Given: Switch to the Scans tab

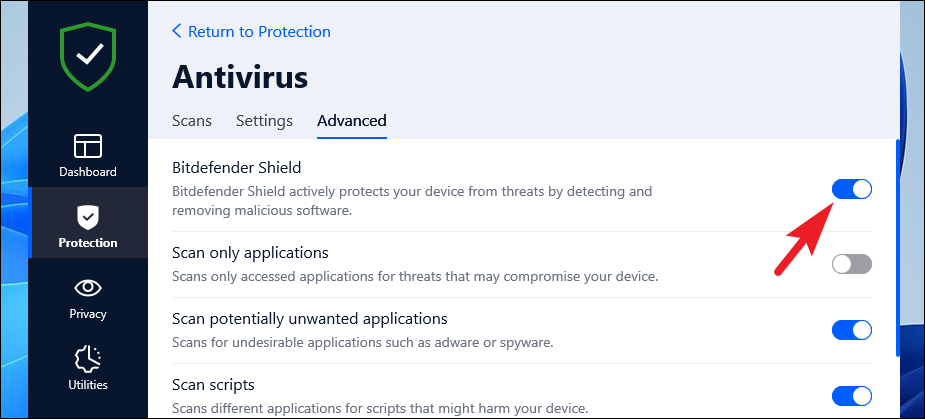Looking at the screenshot, I should tap(192, 121).
